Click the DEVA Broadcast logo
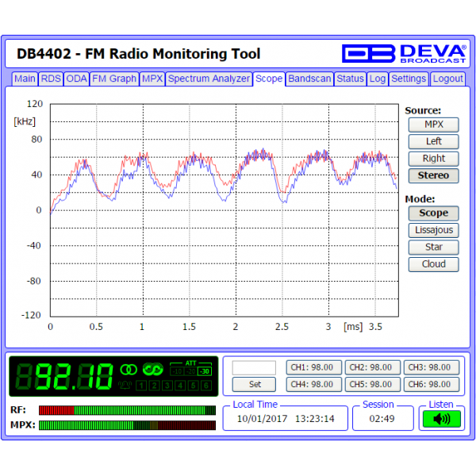476x476 pixels. (404, 54)
